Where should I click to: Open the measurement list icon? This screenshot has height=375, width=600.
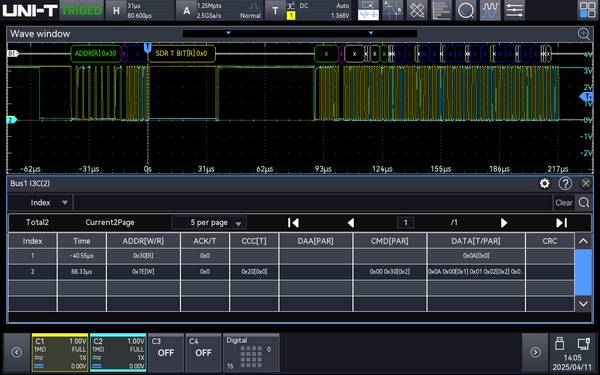pos(441,10)
